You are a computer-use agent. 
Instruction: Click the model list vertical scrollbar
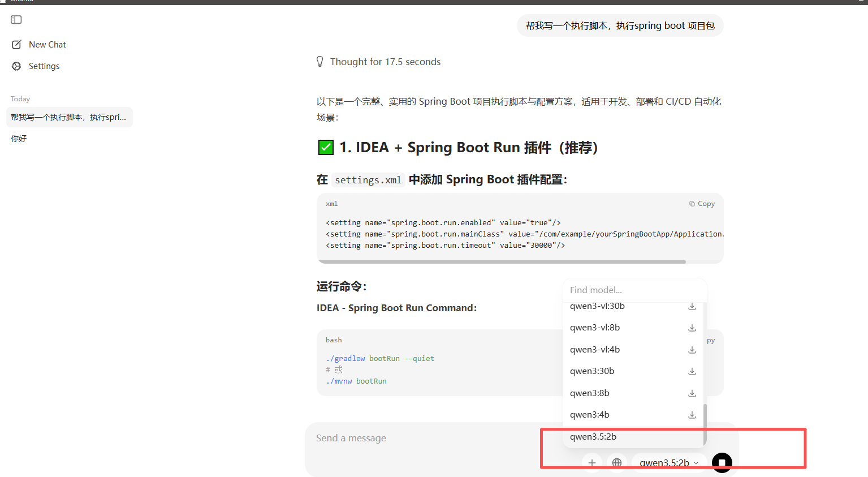705,424
